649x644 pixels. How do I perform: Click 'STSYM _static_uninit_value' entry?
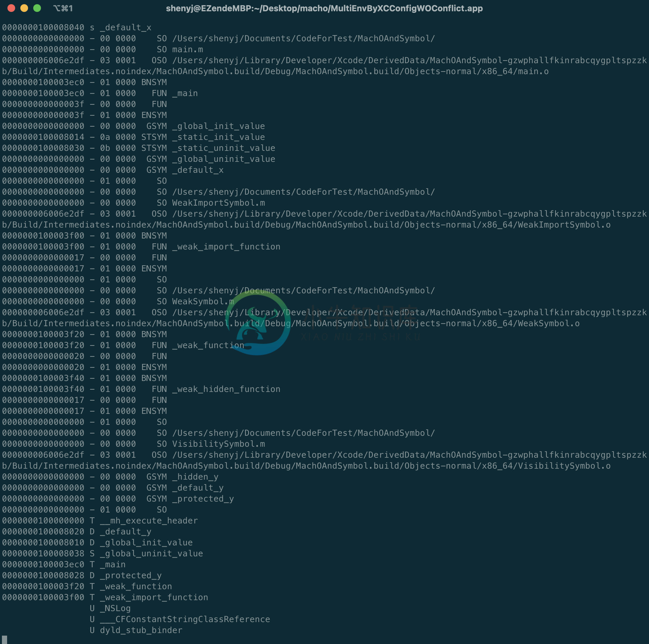pos(208,148)
